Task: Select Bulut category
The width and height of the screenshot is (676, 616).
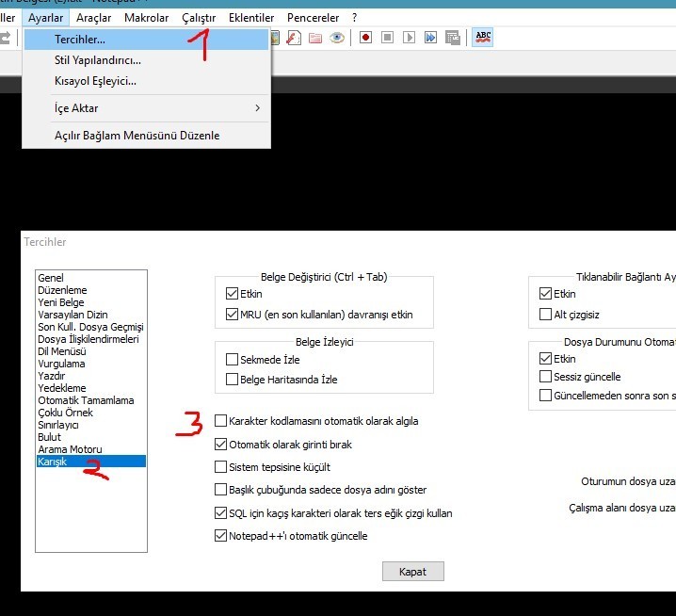Action: click(x=91, y=437)
